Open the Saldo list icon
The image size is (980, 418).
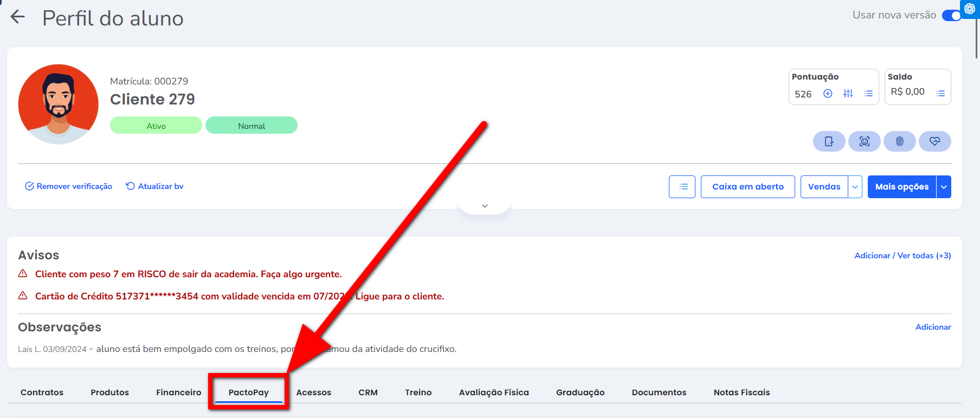pyautogui.click(x=940, y=93)
